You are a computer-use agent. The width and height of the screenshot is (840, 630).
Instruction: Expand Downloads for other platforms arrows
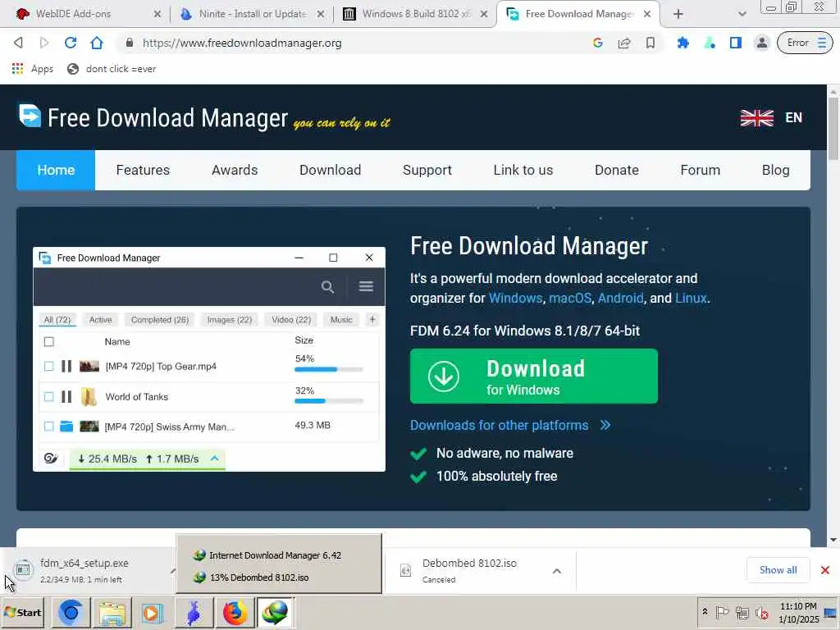click(x=605, y=426)
